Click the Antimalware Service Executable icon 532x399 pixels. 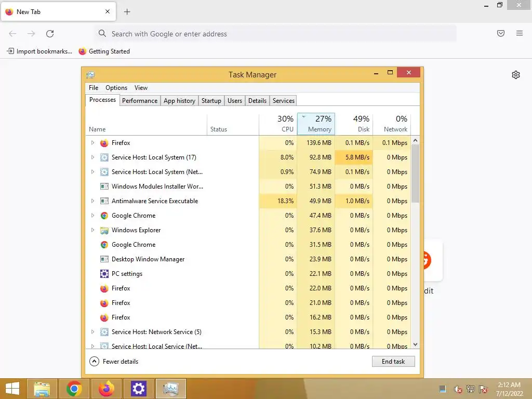click(x=104, y=201)
